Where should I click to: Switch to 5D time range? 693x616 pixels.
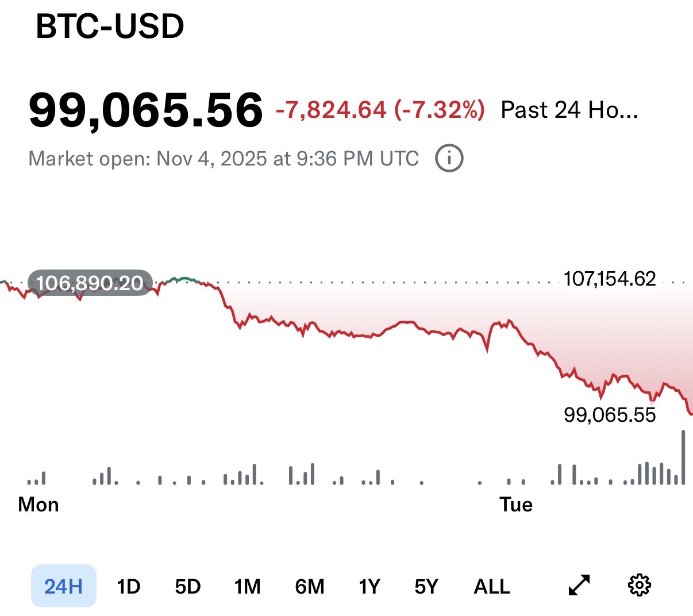pyautogui.click(x=188, y=586)
